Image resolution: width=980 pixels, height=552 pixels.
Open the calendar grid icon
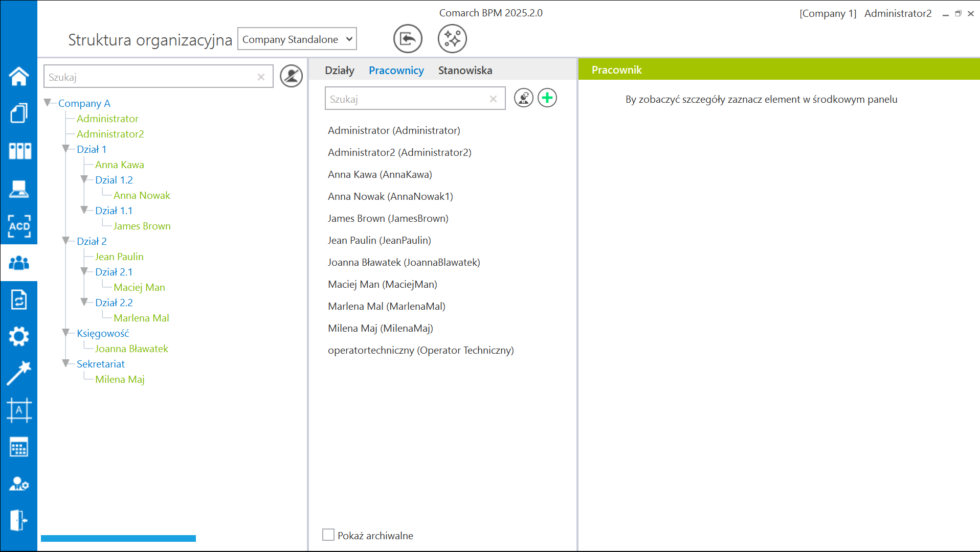(x=19, y=447)
